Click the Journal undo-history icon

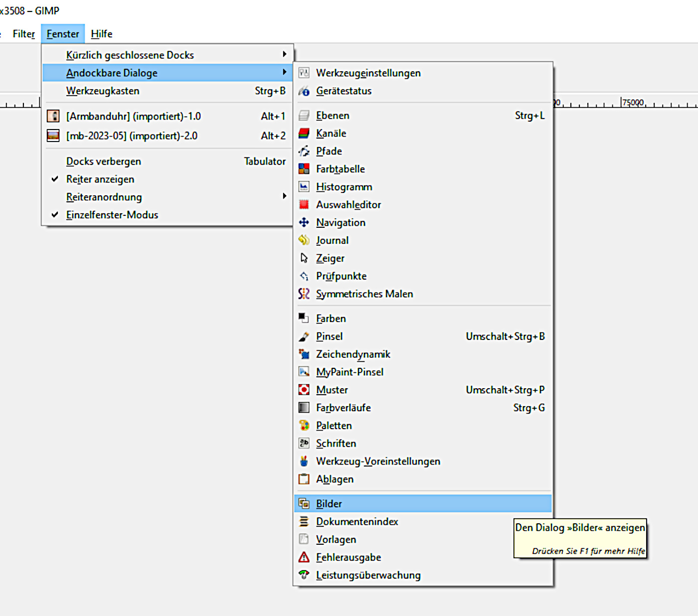(x=304, y=240)
